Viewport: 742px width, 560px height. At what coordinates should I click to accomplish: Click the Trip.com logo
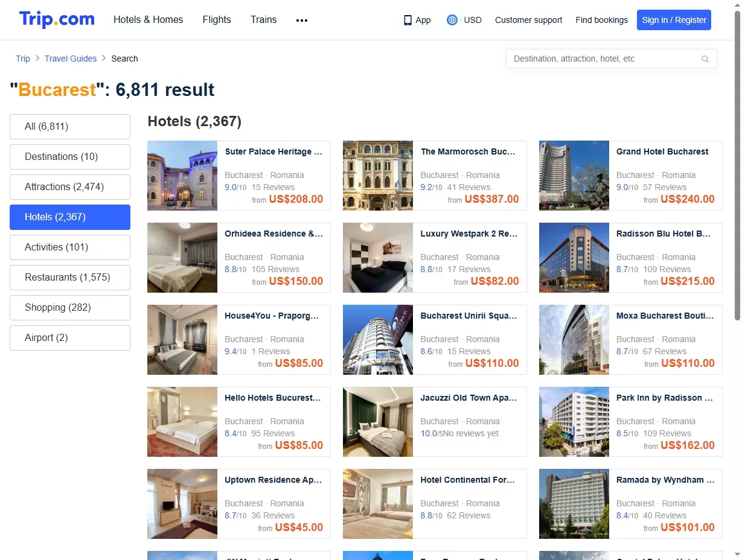tap(57, 19)
